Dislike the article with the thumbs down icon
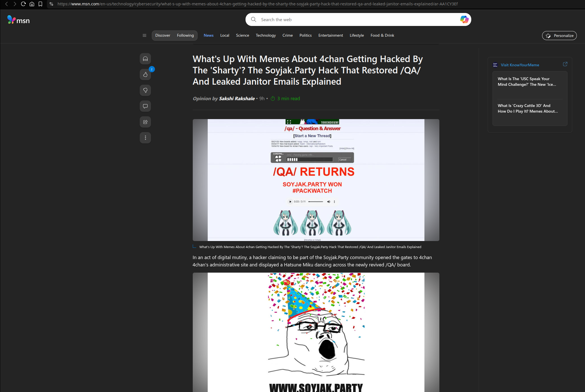The width and height of the screenshot is (585, 392). (x=145, y=90)
